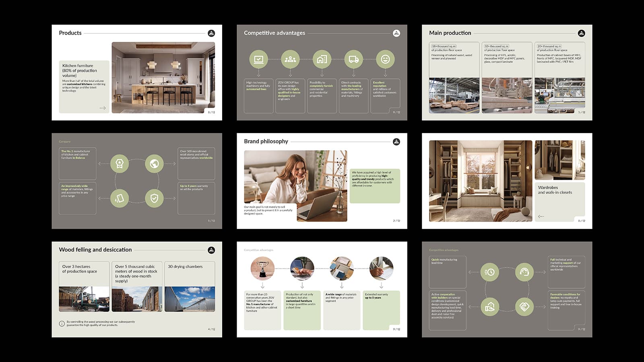Click the 30 drying chambers card
This screenshot has width=644, height=362.
coord(190,286)
